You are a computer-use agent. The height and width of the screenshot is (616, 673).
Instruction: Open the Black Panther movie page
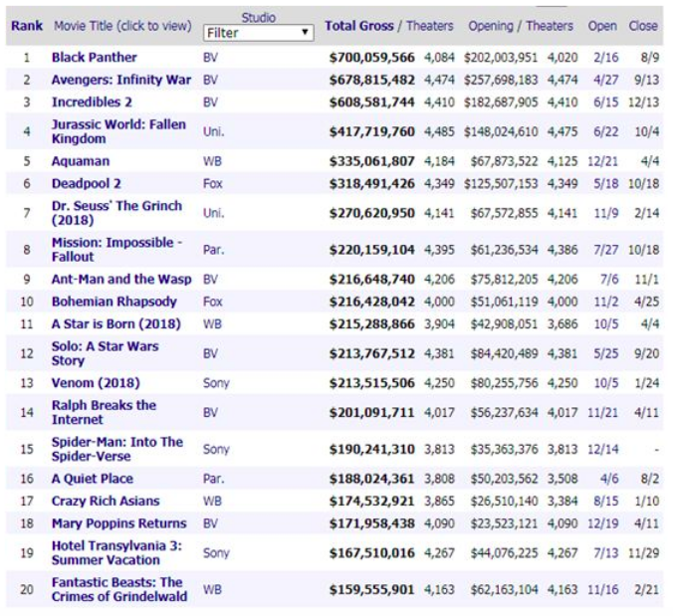[x=94, y=57]
